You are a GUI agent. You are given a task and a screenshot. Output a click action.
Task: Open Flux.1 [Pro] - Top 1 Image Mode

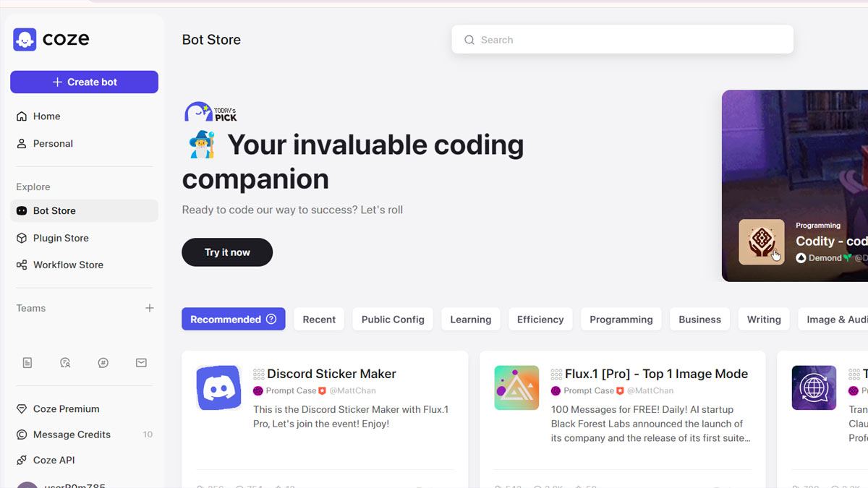[x=656, y=374]
